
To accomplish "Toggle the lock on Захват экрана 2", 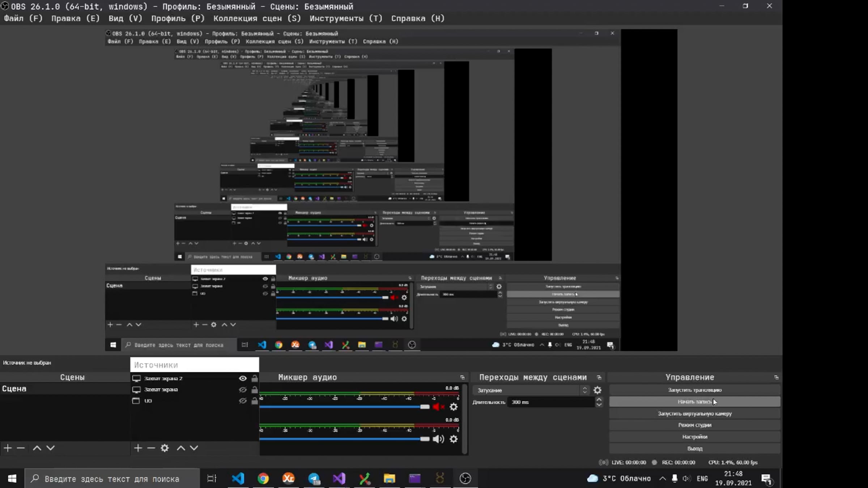I will coord(255,378).
